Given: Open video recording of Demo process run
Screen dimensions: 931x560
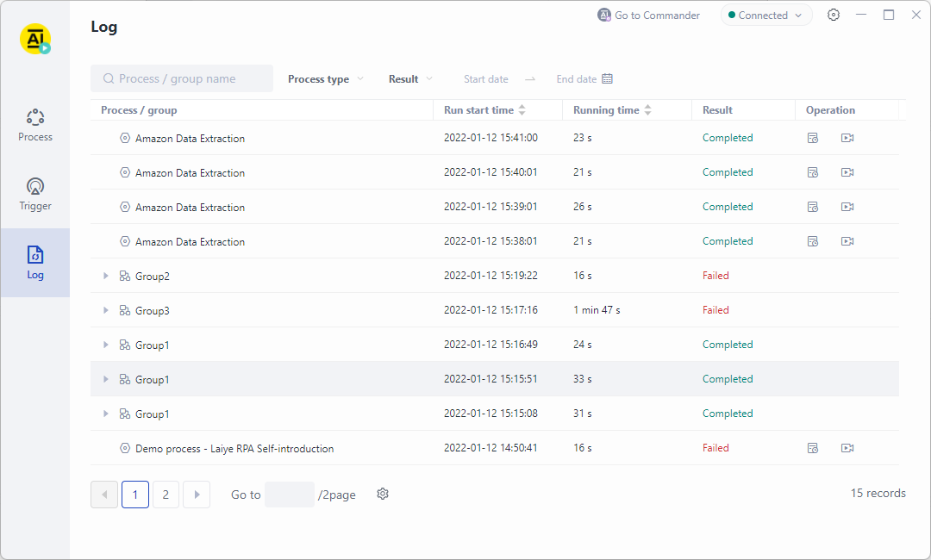Looking at the screenshot, I should [847, 448].
